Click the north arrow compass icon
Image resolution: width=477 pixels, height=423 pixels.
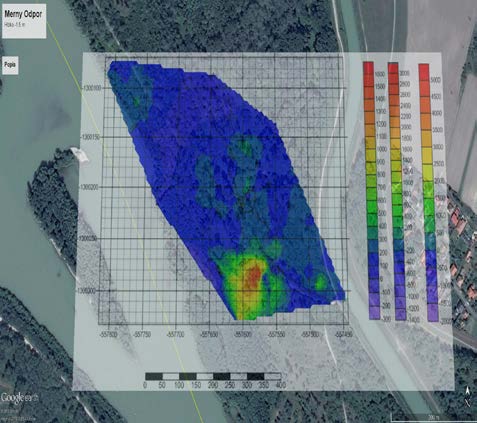468,396
